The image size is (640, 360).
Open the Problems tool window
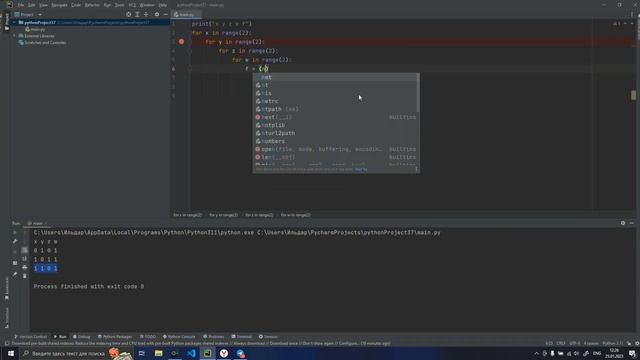pos(214,337)
